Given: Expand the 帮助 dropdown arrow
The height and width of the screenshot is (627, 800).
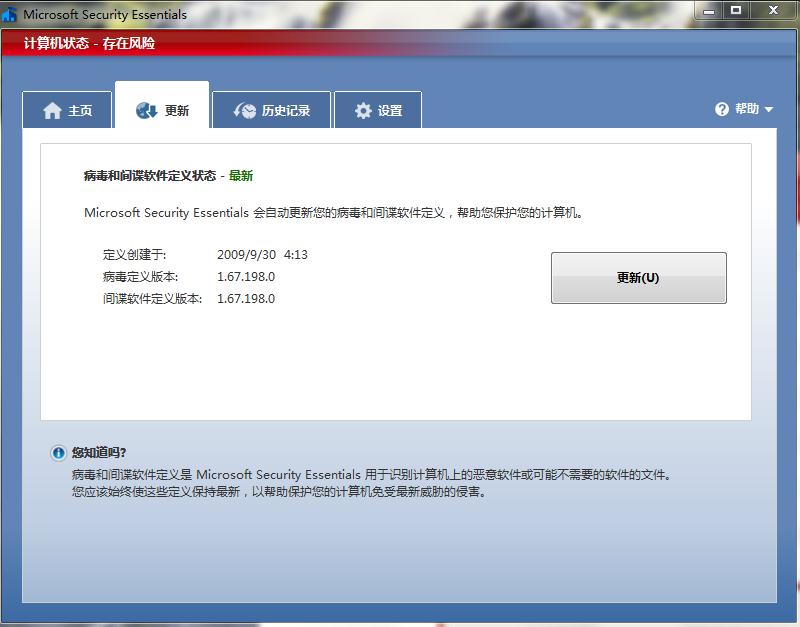Looking at the screenshot, I should point(769,109).
